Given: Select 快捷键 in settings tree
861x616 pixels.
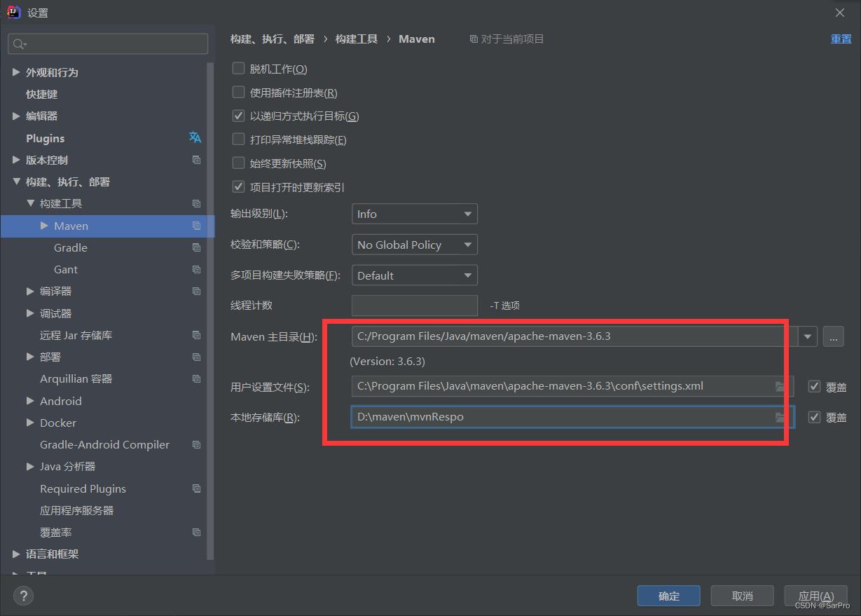Looking at the screenshot, I should [42, 94].
